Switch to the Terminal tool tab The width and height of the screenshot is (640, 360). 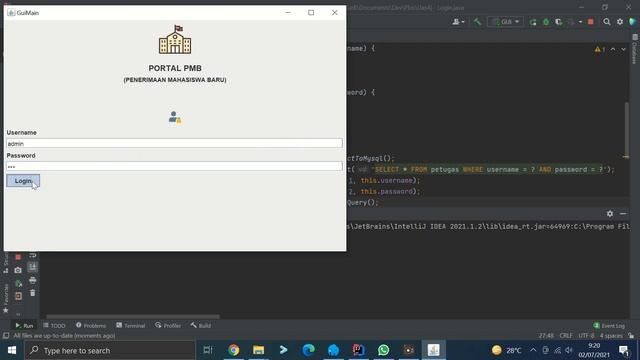131,326
